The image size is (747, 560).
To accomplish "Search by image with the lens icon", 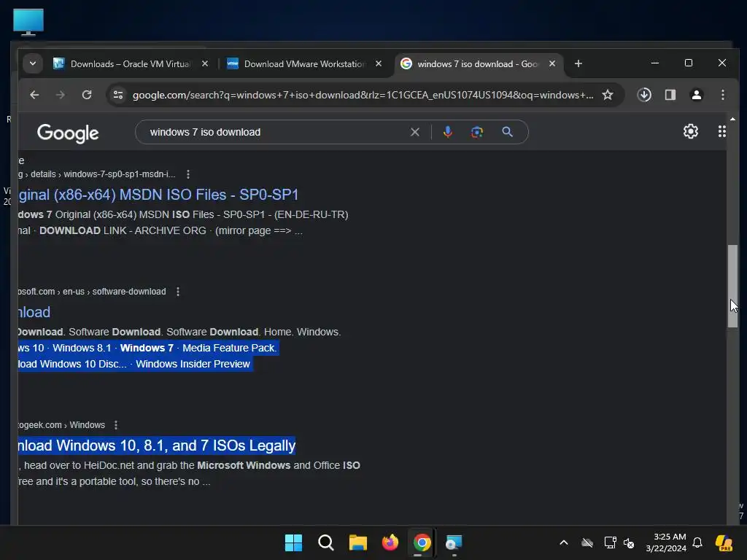I will click(477, 132).
